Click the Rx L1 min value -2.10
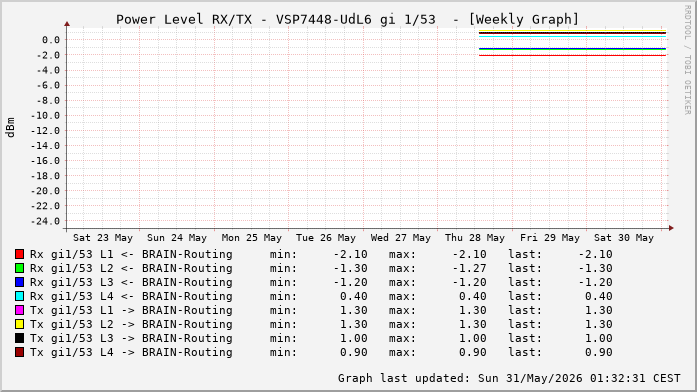Viewport: 697px width, 392px height. pos(350,254)
